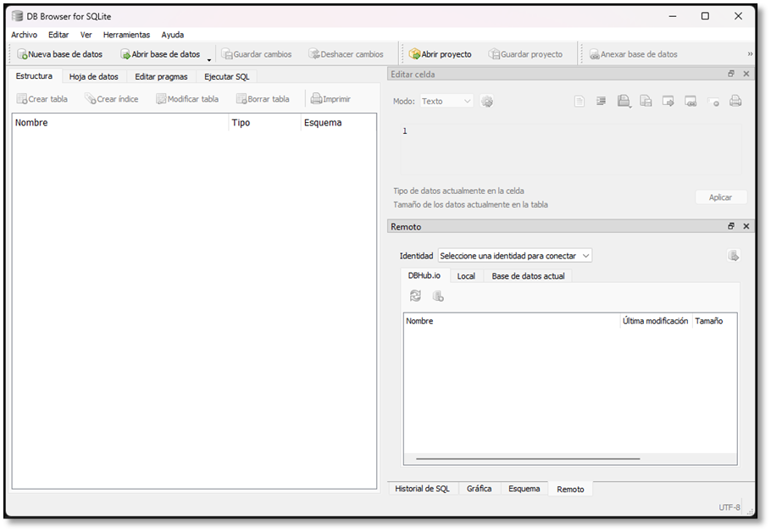The width and height of the screenshot is (771, 532).
Task: Click the Guardar proyecto icon
Action: [494, 54]
